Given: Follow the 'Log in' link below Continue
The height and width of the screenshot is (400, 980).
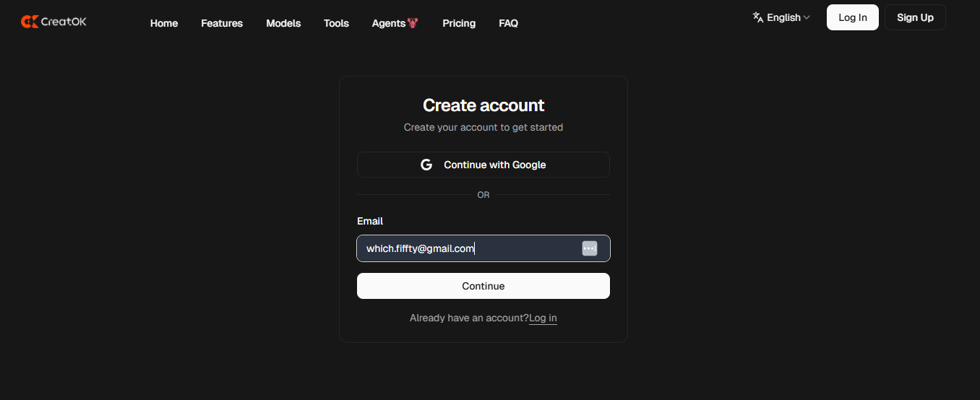Looking at the screenshot, I should 543,318.
